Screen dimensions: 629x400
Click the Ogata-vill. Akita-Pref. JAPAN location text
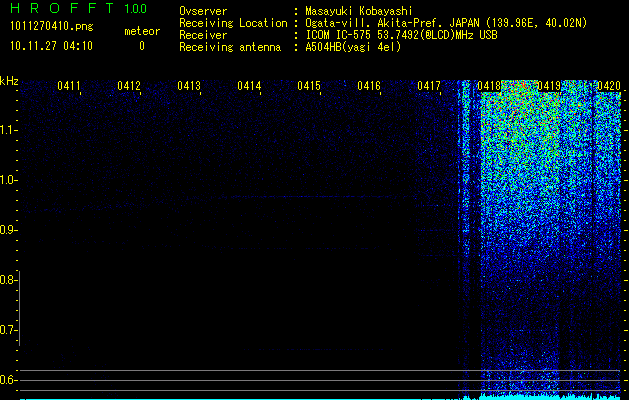[446, 23]
